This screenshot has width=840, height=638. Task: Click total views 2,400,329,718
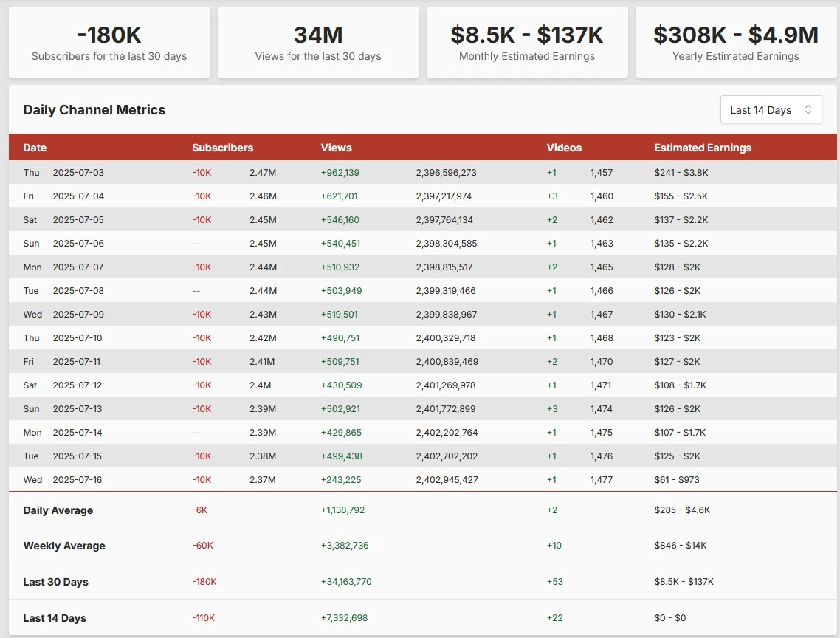pos(446,337)
